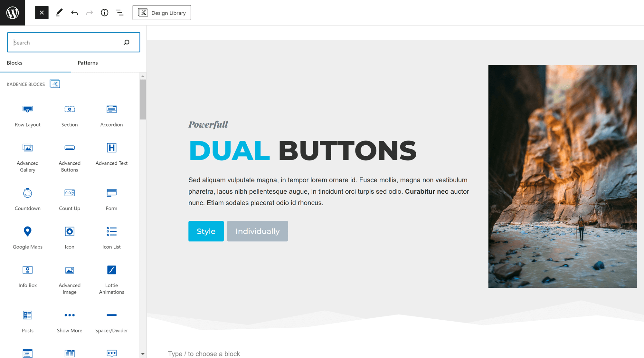Switch to the Patterns tab
This screenshot has height=358, width=644.
(x=88, y=63)
